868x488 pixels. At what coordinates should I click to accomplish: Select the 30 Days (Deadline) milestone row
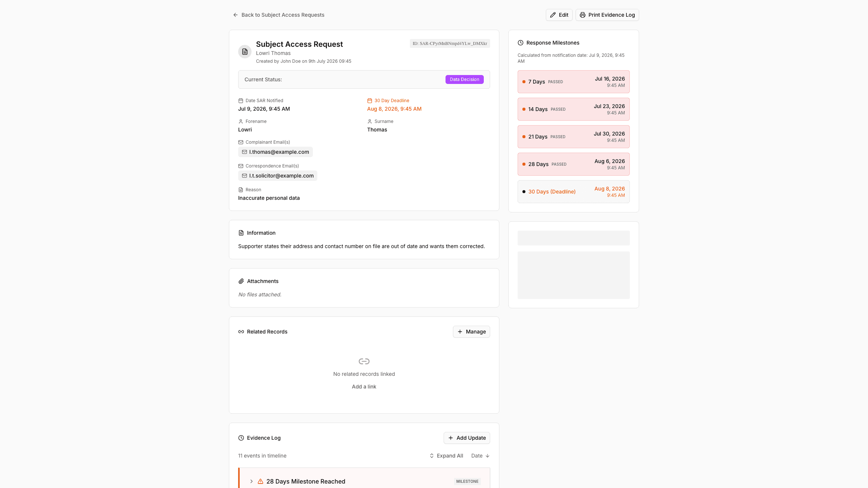(574, 192)
